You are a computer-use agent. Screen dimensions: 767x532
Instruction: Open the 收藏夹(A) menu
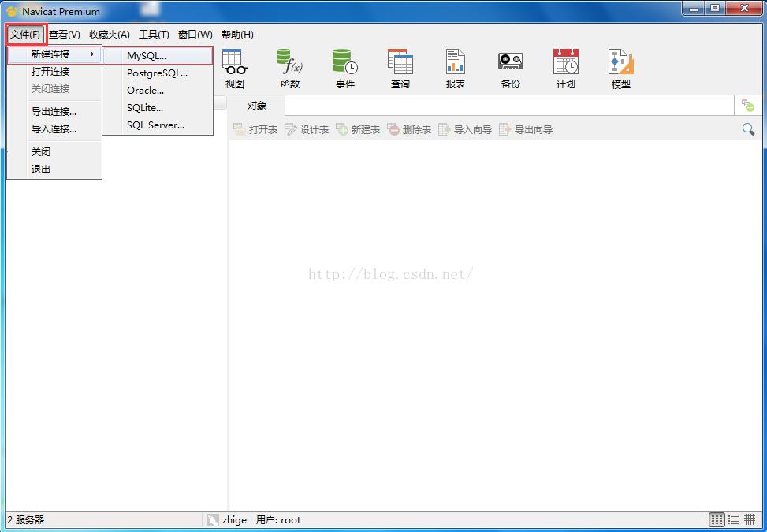tap(110, 35)
